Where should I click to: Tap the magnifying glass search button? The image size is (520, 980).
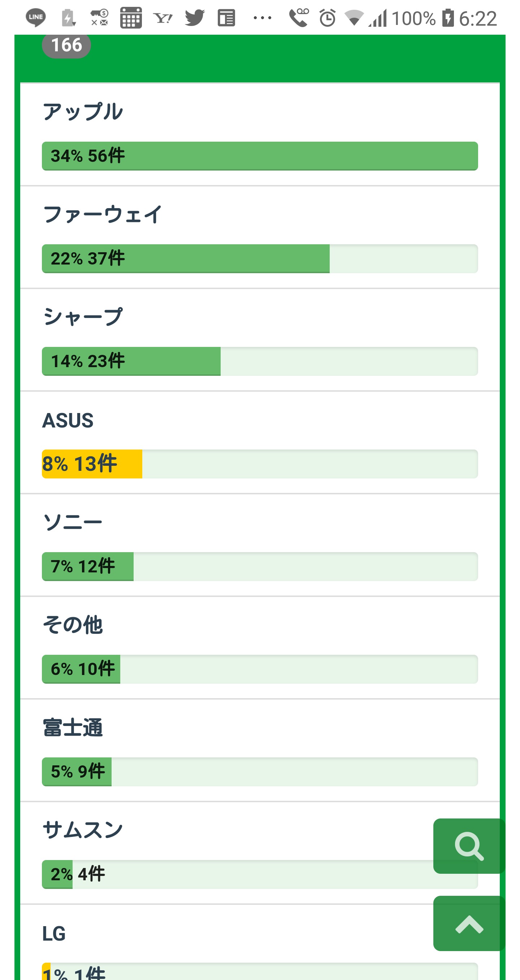(x=469, y=846)
